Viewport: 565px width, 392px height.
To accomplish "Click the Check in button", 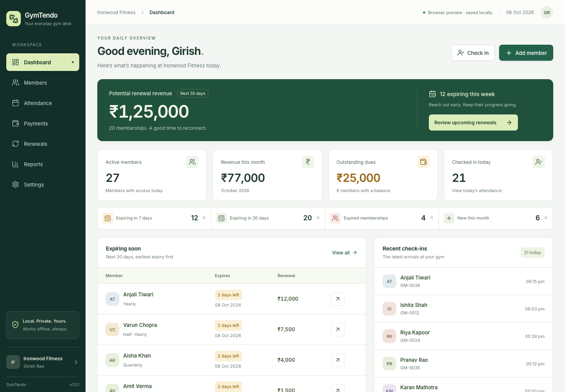I will tap(473, 53).
